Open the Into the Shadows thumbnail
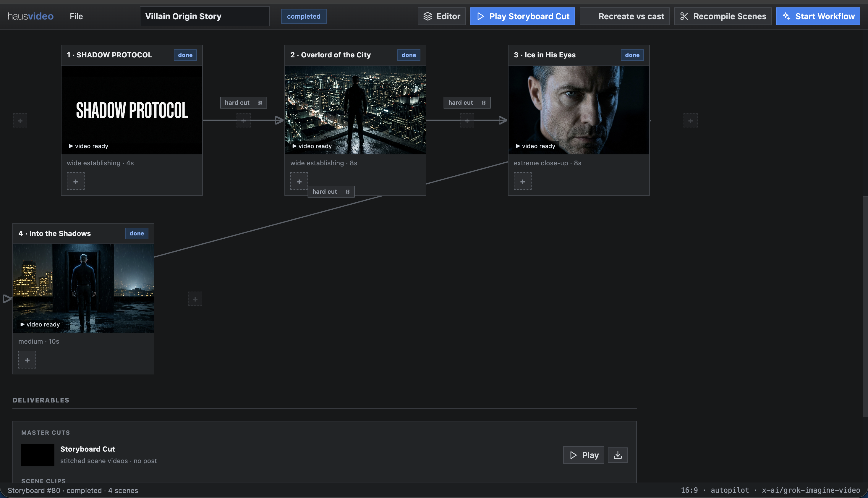868x498 pixels. click(x=83, y=288)
